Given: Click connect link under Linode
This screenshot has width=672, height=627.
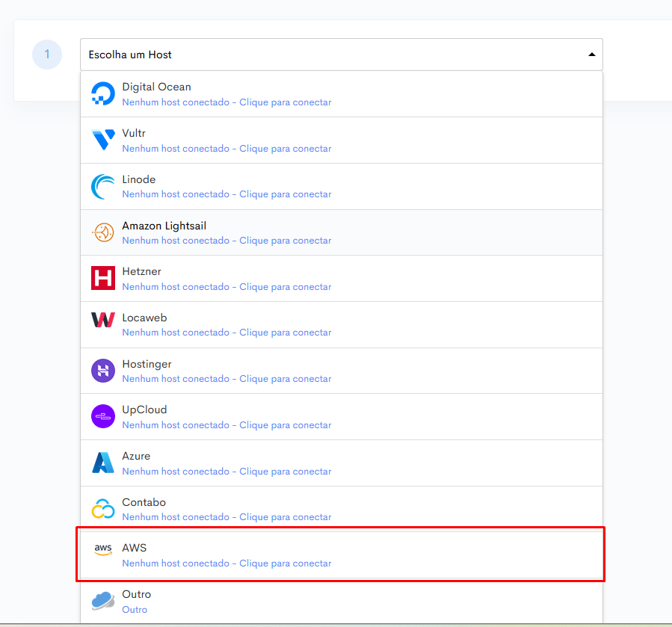Looking at the screenshot, I should [226, 194].
